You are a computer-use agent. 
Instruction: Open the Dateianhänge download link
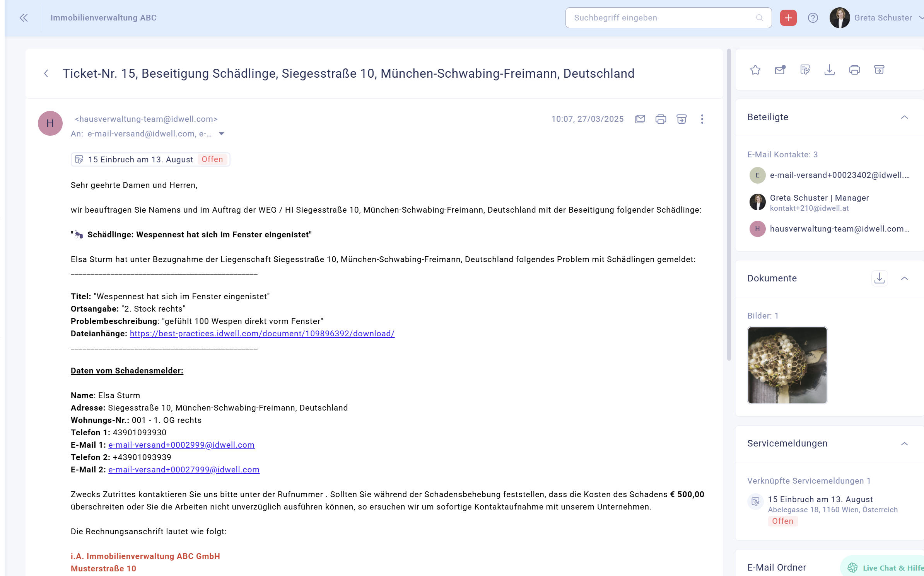click(x=262, y=334)
